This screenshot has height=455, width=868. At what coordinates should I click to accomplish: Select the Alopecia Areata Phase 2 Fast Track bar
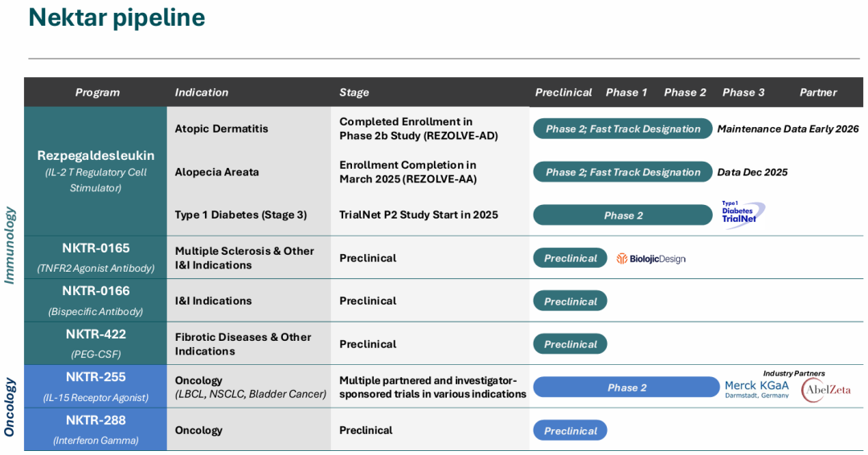pyautogui.click(x=623, y=172)
